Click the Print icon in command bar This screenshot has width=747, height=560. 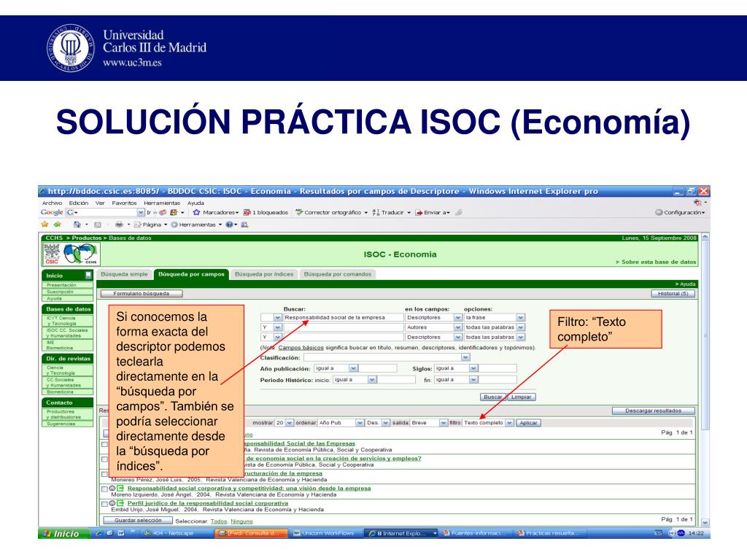pyautogui.click(x=119, y=225)
